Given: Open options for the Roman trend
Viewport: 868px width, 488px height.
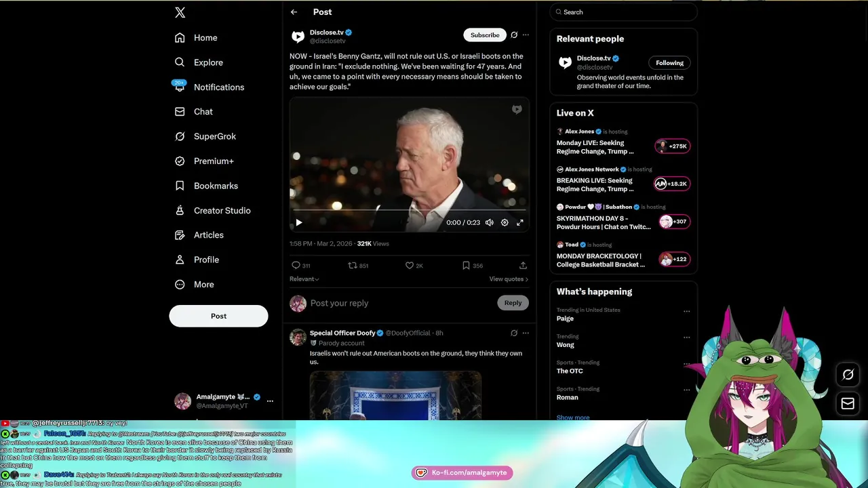Looking at the screenshot, I should pyautogui.click(x=686, y=390).
